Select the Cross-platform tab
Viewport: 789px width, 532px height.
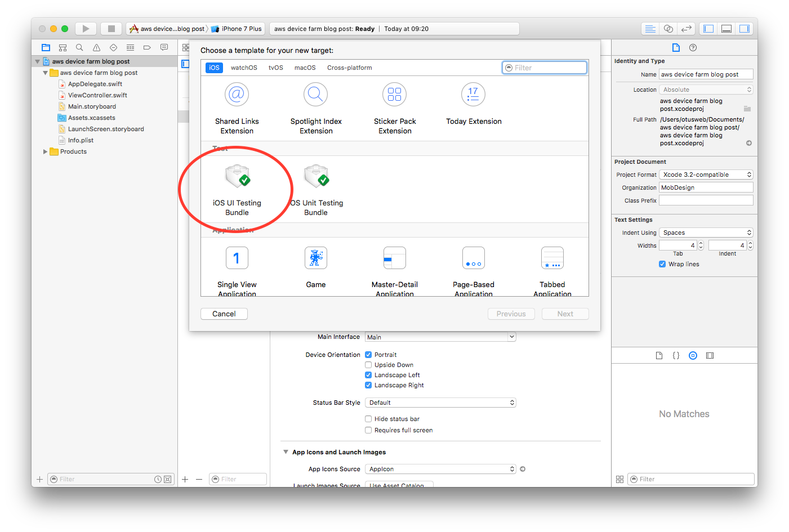pos(350,68)
